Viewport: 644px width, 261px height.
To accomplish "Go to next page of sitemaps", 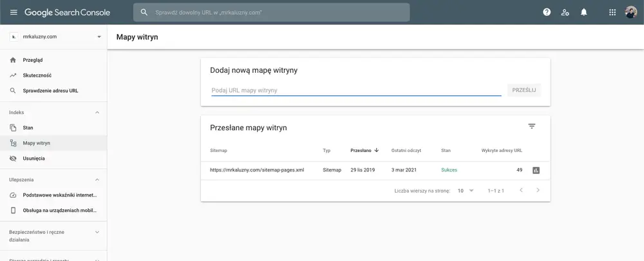I will coord(538,190).
